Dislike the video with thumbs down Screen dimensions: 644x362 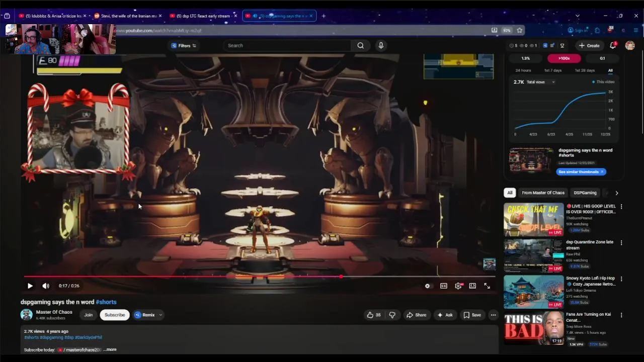(x=392, y=315)
